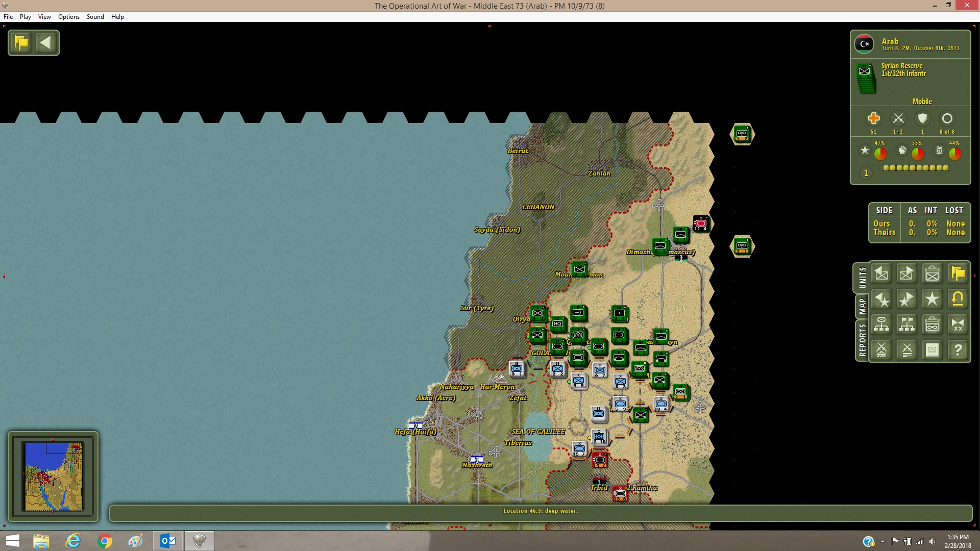Click the Beirut city label on map
Image resolution: width=980 pixels, height=551 pixels.
point(518,151)
